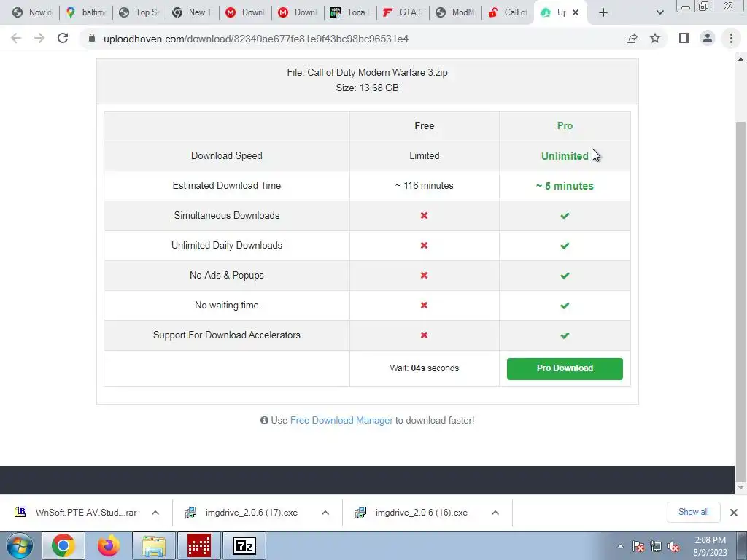Open the Windows Start menu
747x560 pixels.
[19, 545]
